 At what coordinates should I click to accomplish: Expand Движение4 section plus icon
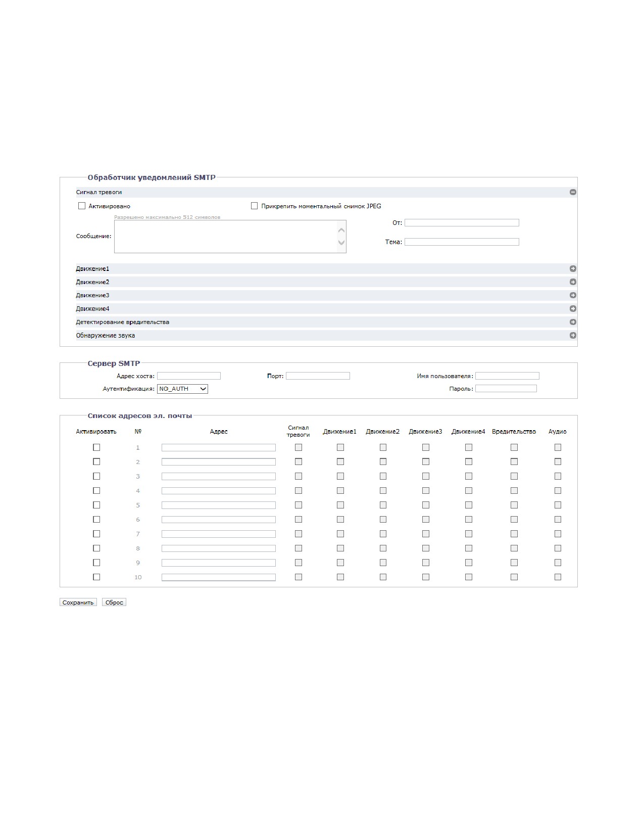tap(573, 309)
